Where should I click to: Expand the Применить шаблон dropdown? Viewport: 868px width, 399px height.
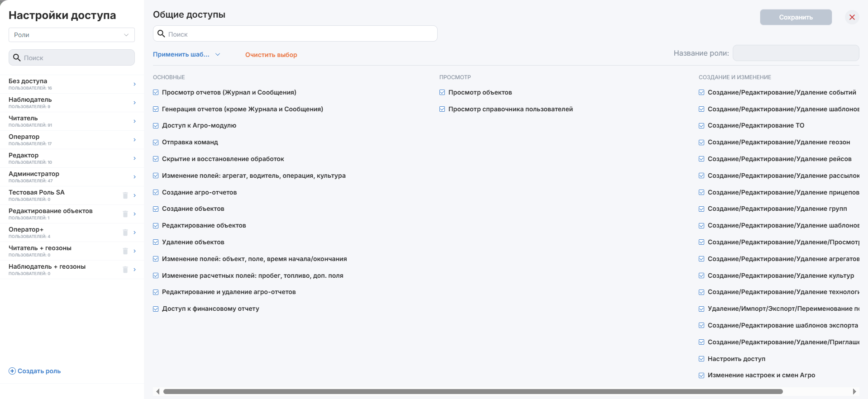(186, 54)
